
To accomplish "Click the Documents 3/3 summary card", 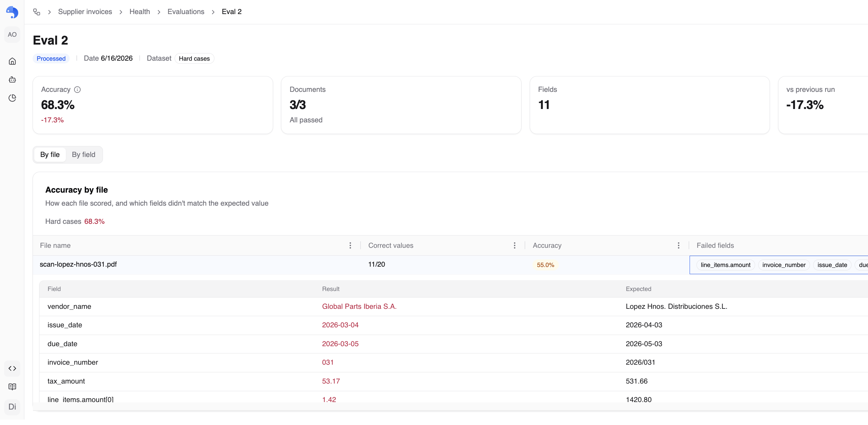I will click(x=401, y=105).
